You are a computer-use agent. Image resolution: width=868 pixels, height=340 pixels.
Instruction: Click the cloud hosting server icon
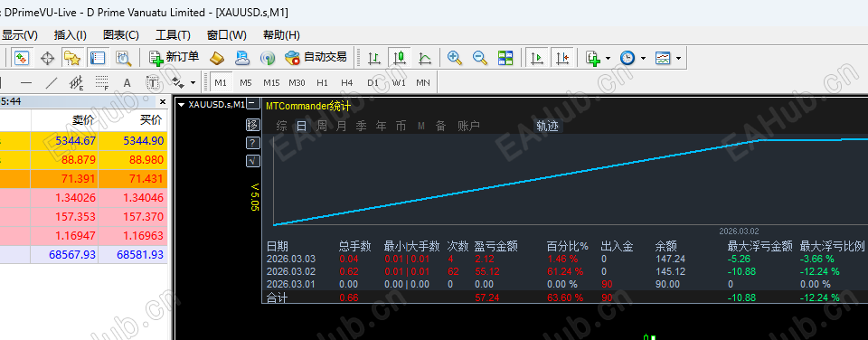(x=242, y=58)
